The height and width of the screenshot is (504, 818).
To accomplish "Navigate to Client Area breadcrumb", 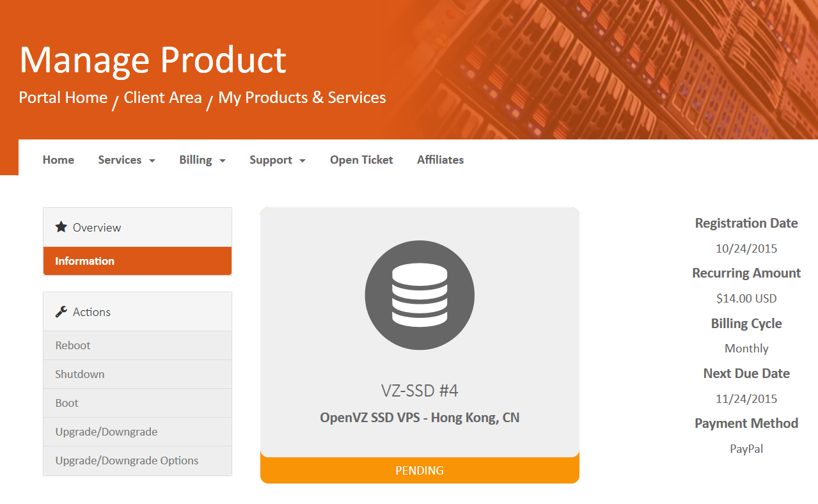I will point(162,98).
